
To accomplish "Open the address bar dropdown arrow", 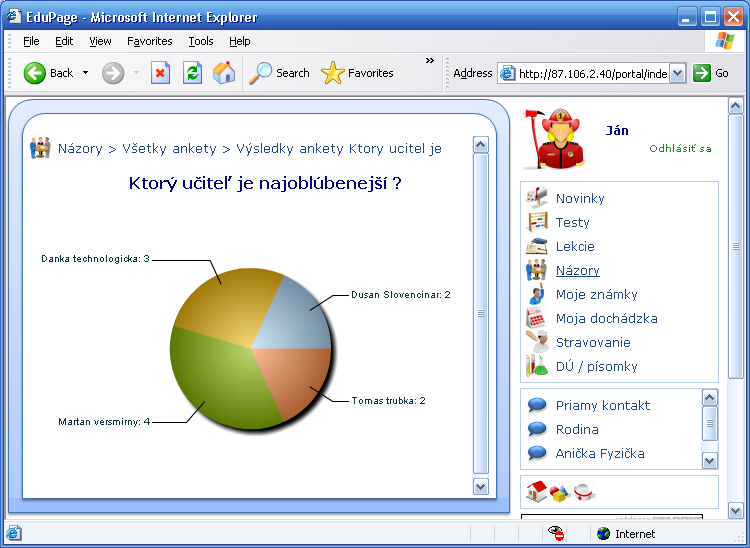I will click(x=677, y=73).
